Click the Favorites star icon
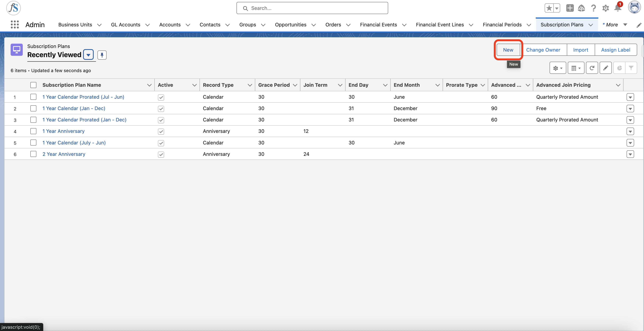 click(x=549, y=8)
